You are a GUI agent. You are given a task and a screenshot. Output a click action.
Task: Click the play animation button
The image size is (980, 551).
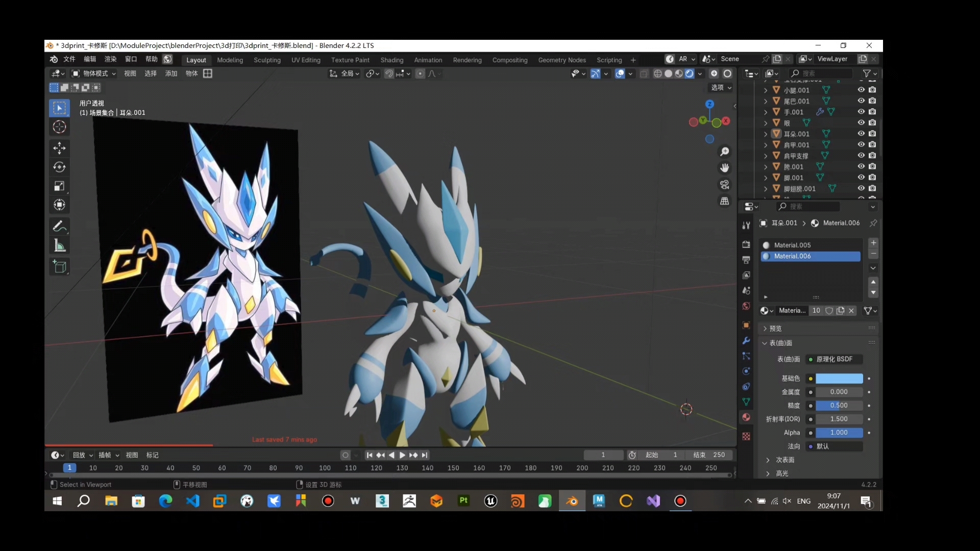[402, 455]
